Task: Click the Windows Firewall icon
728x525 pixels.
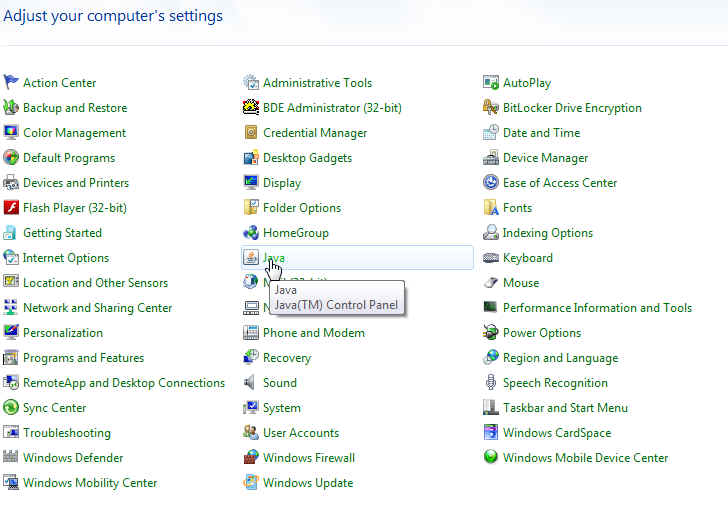Action: [251, 458]
